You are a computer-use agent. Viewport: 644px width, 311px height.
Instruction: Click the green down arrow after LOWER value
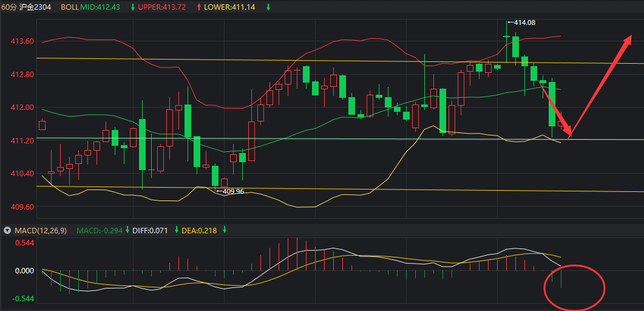[x=269, y=7]
